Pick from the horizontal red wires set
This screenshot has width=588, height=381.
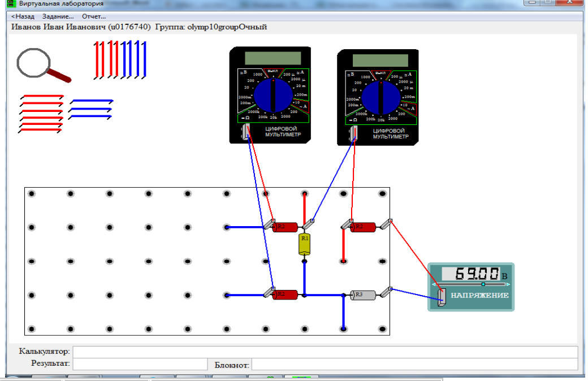41,114
